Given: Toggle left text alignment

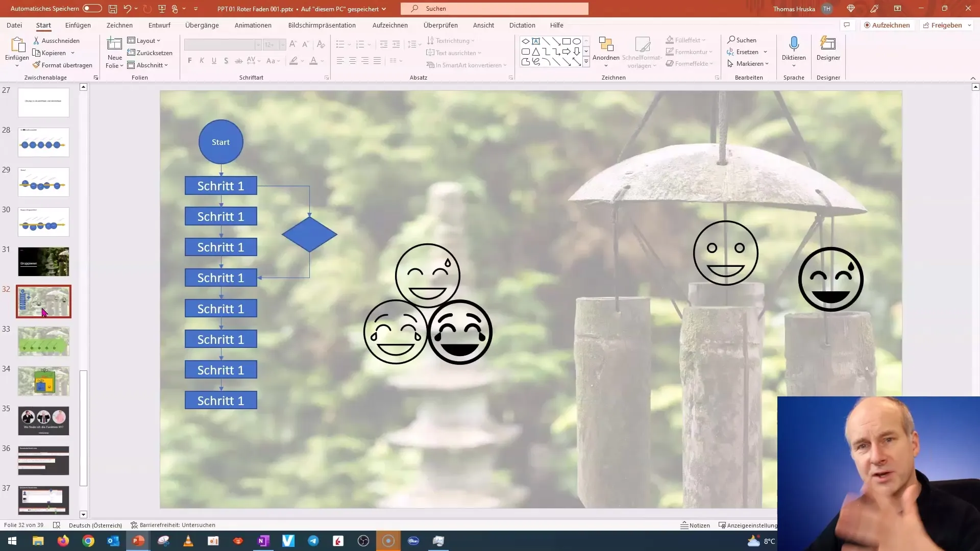Looking at the screenshot, I should 340,61.
